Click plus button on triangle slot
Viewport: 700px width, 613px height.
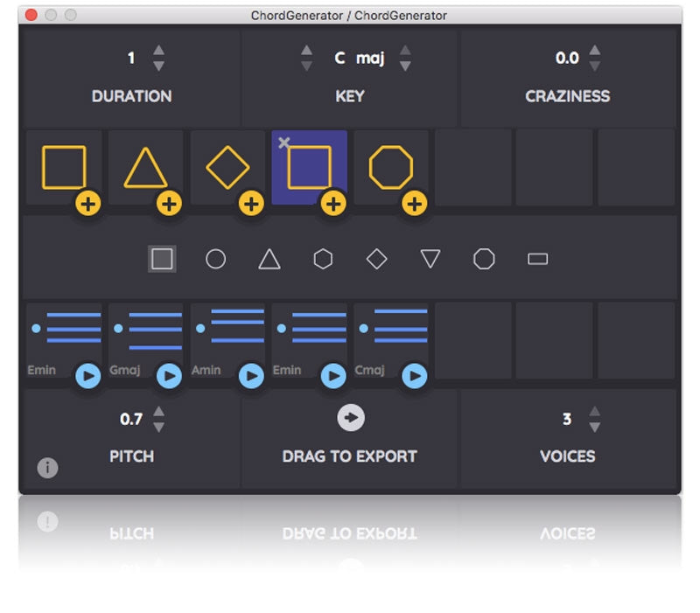169,204
